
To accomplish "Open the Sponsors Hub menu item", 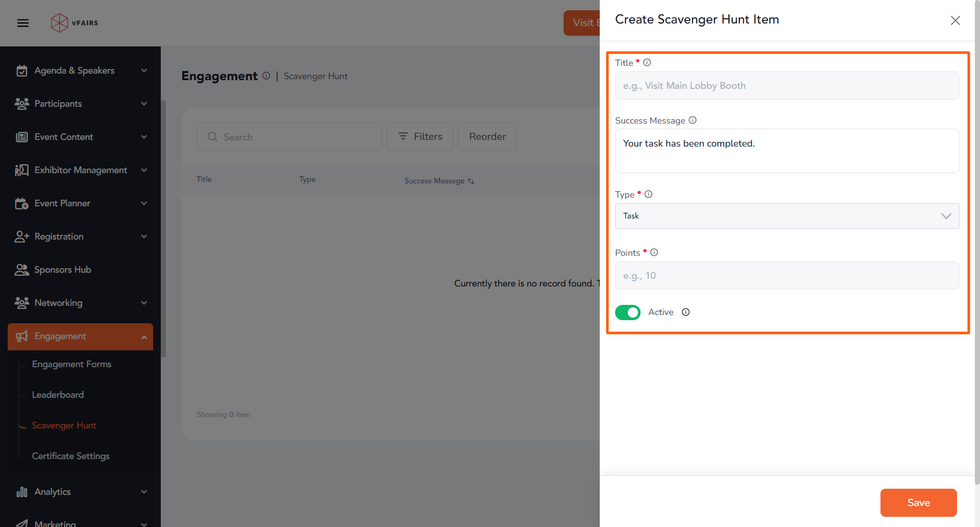I will (62, 270).
